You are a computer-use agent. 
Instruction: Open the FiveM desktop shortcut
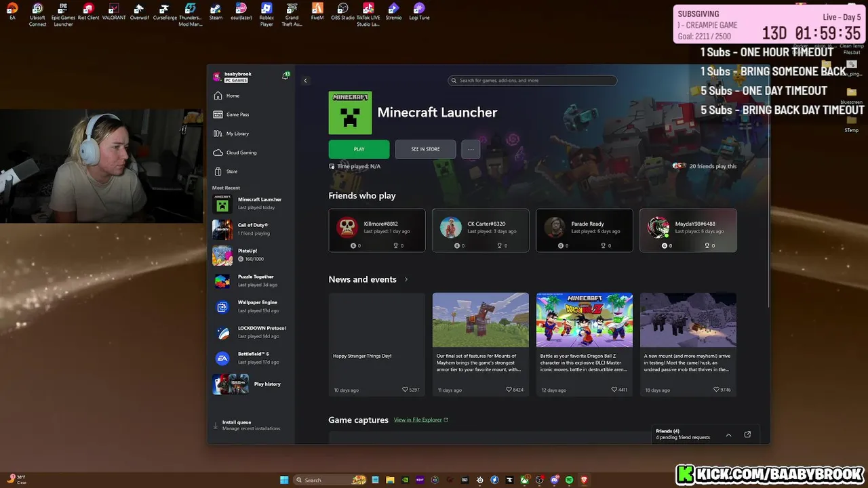coord(317,12)
